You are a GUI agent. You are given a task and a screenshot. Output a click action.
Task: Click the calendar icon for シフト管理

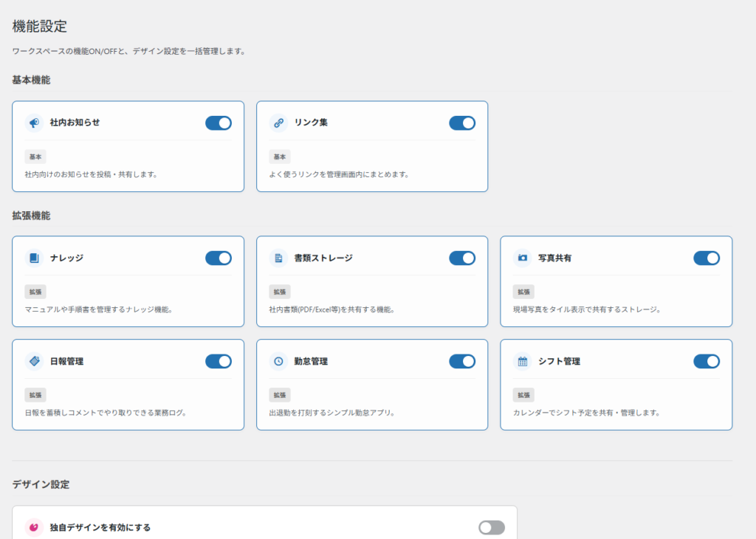[523, 361]
